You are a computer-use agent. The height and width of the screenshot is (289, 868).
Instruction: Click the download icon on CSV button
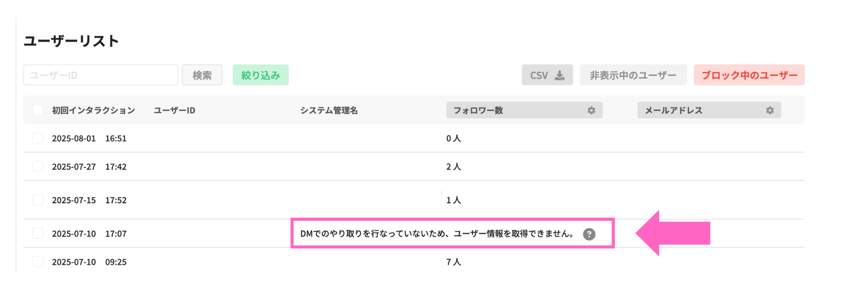point(560,75)
